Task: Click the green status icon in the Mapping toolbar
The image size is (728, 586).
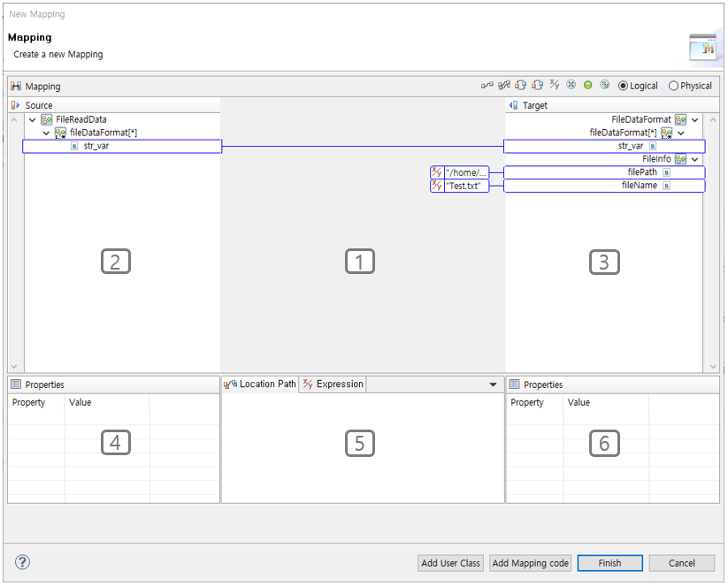Action: pyautogui.click(x=587, y=85)
